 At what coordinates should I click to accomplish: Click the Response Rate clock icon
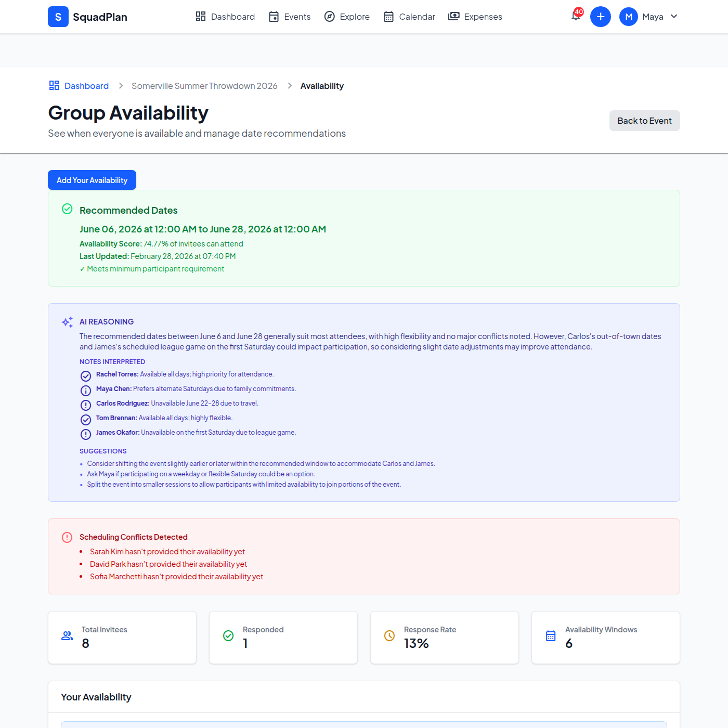coord(389,635)
